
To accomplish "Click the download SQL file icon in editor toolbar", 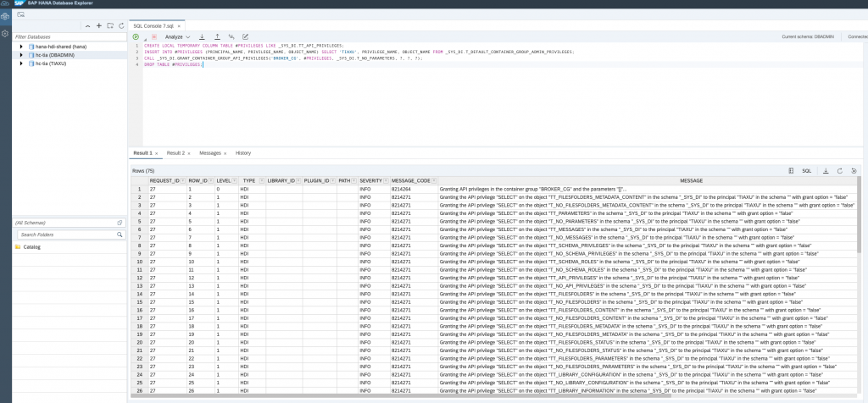I will tap(202, 36).
